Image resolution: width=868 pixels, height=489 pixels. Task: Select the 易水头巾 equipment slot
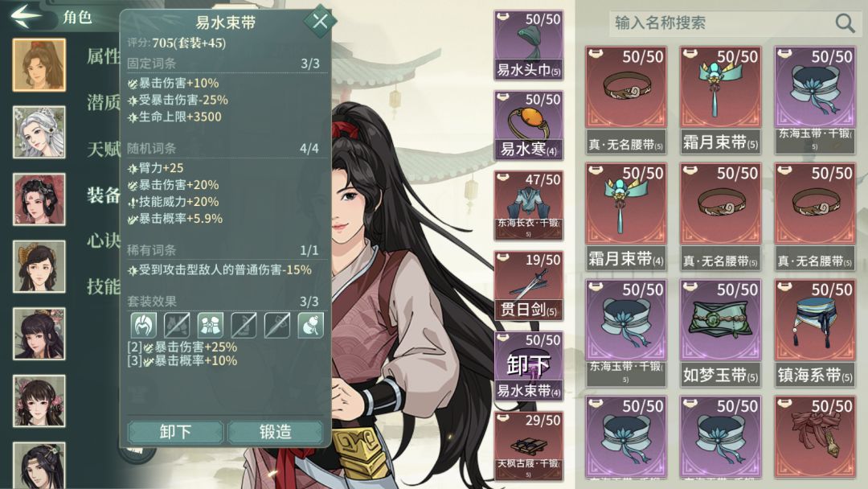pyautogui.click(x=529, y=45)
